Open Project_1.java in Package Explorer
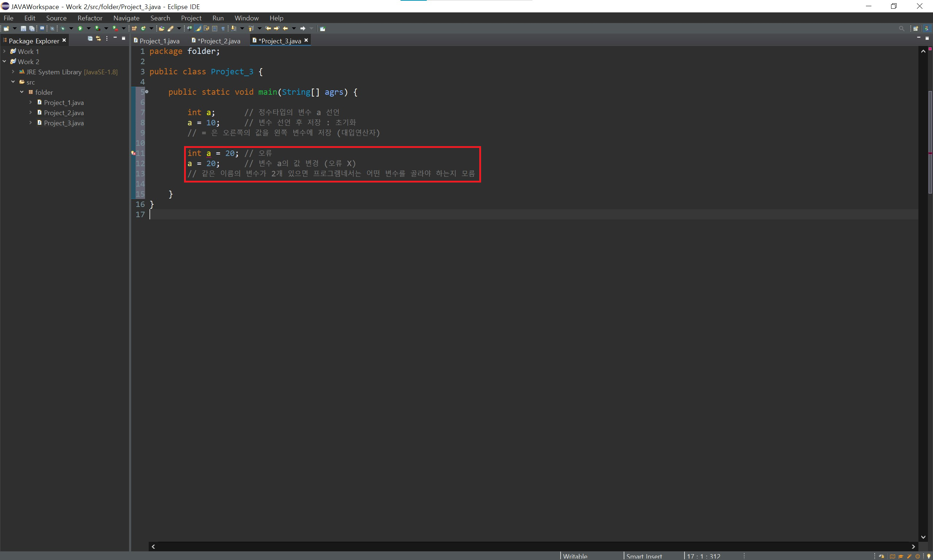933x560 pixels. 63,103
